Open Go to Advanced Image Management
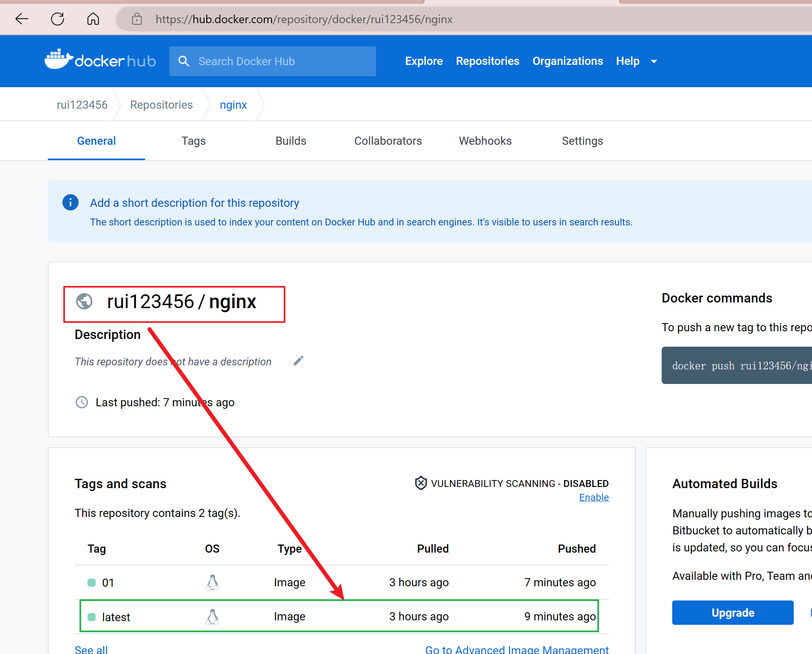 point(517,650)
